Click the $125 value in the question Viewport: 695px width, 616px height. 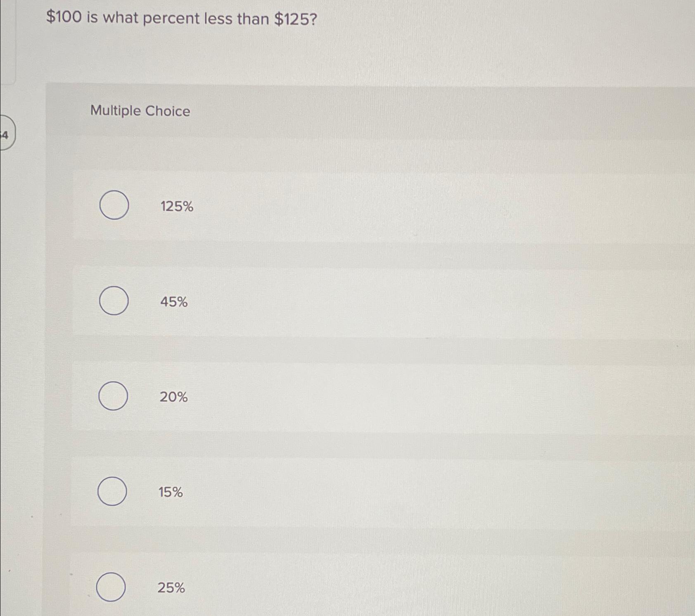click(x=292, y=19)
